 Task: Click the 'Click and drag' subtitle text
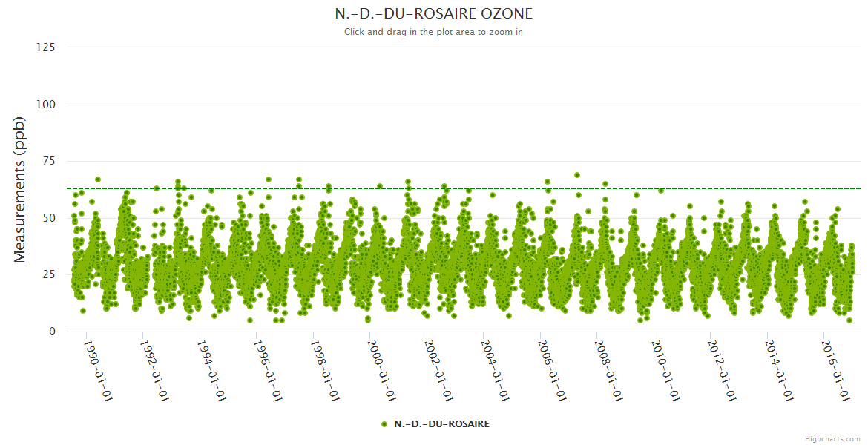point(433,32)
